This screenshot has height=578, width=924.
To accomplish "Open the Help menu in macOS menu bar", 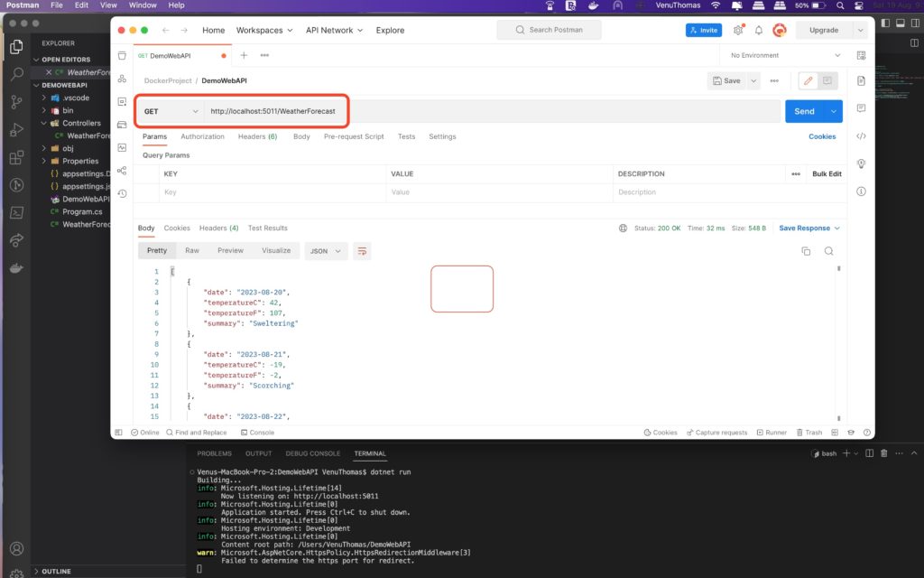I will [x=176, y=5].
